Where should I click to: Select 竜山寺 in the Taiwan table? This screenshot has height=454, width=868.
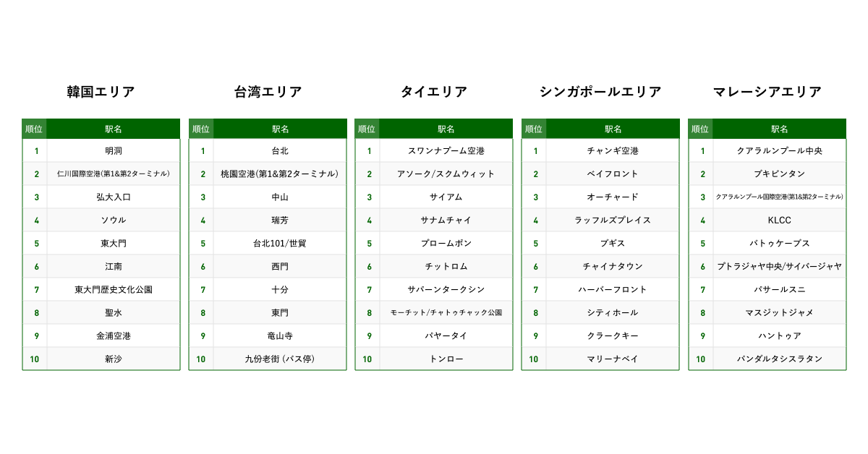point(280,336)
